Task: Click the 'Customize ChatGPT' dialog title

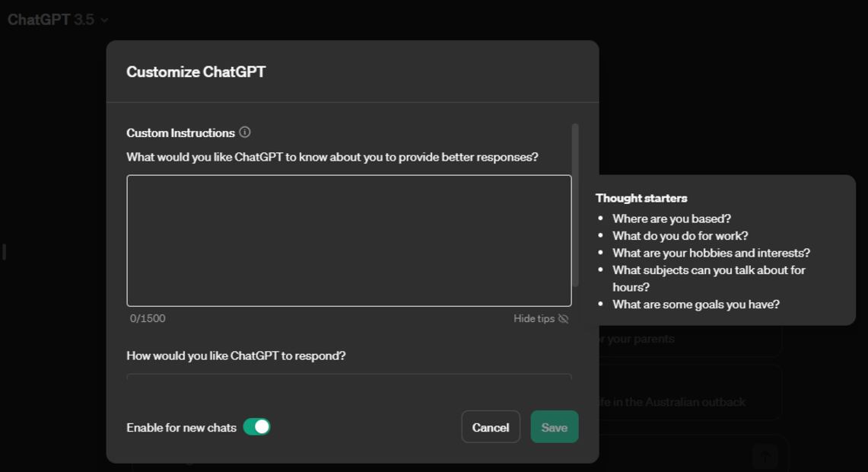Action: 196,72
